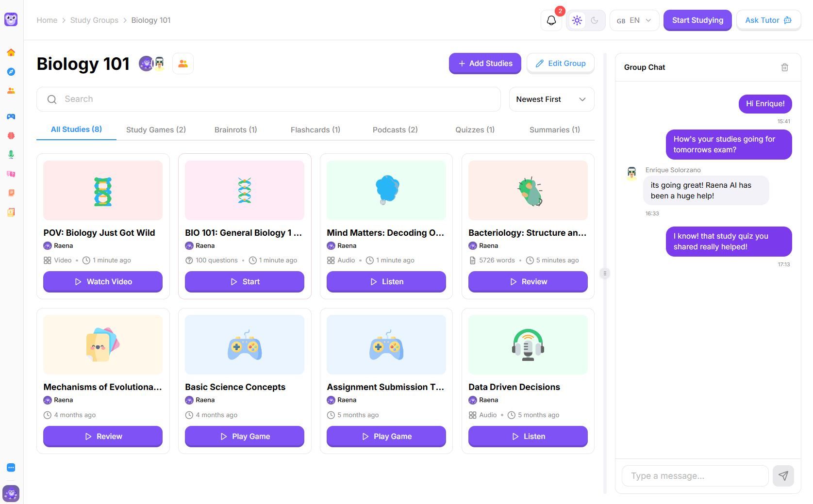Switch to the Flashcards tab

tap(315, 130)
